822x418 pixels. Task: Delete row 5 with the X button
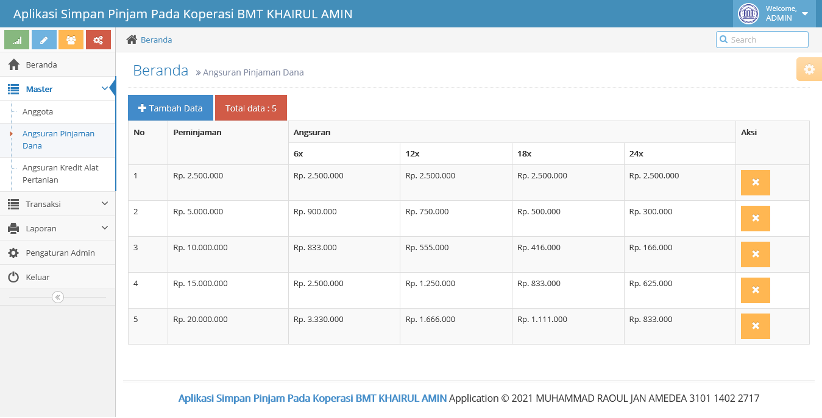pyautogui.click(x=755, y=326)
